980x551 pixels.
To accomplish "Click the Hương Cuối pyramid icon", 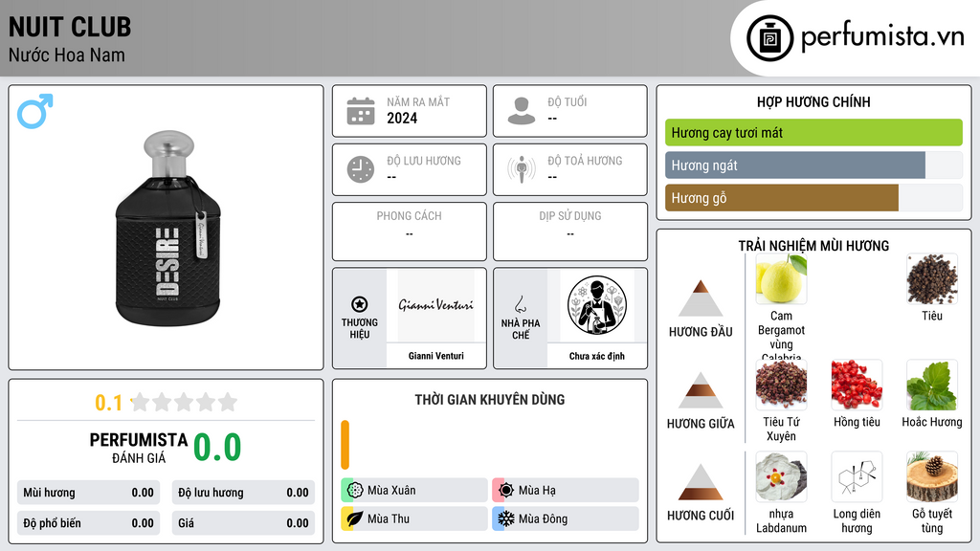I will point(701,482).
